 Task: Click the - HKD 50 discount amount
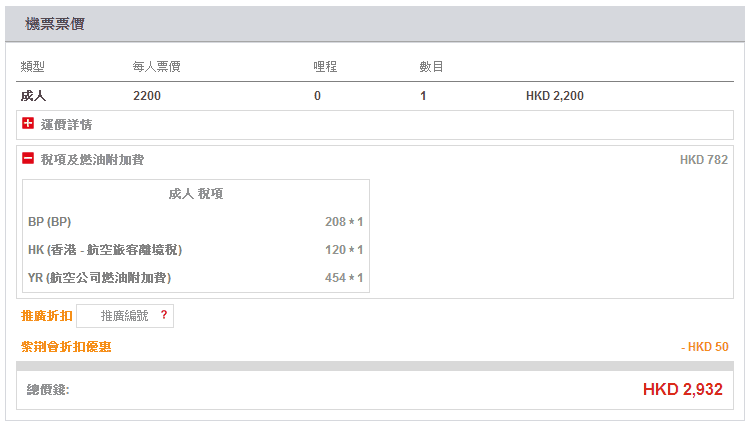pyautogui.click(x=704, y=347)
